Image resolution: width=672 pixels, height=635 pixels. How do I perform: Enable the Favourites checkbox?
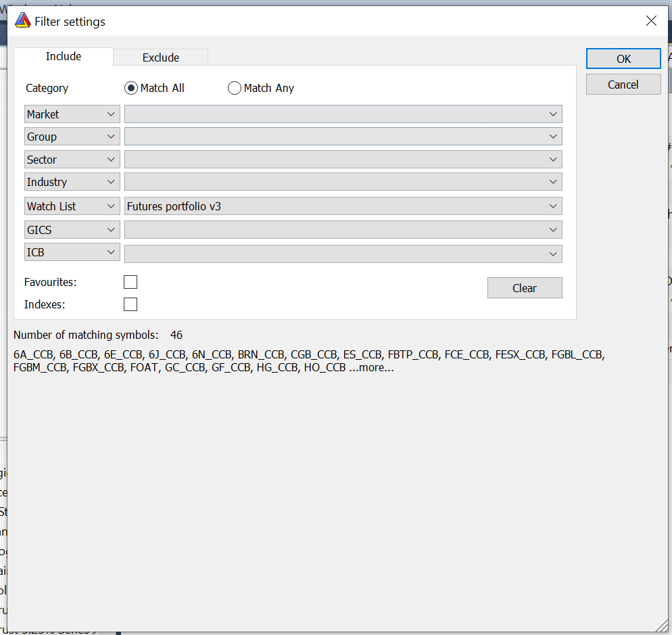coord(130,282)
